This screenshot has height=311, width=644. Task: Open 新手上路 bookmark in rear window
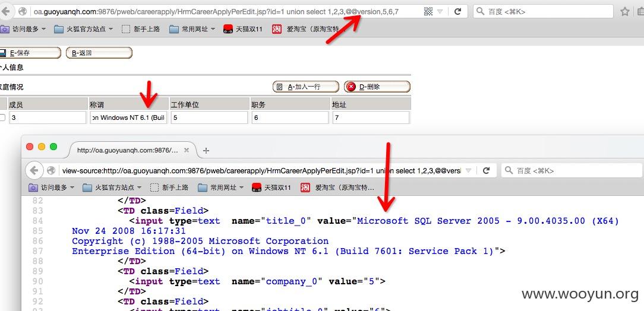tap(141, 29)
